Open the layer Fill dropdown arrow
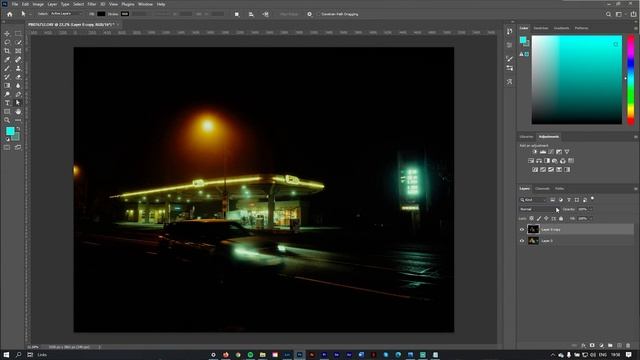 (590, 219)
